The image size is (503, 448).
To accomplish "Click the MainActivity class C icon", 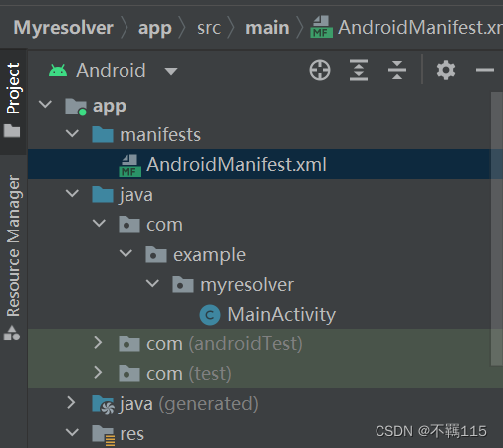I will tap(210, 315).
